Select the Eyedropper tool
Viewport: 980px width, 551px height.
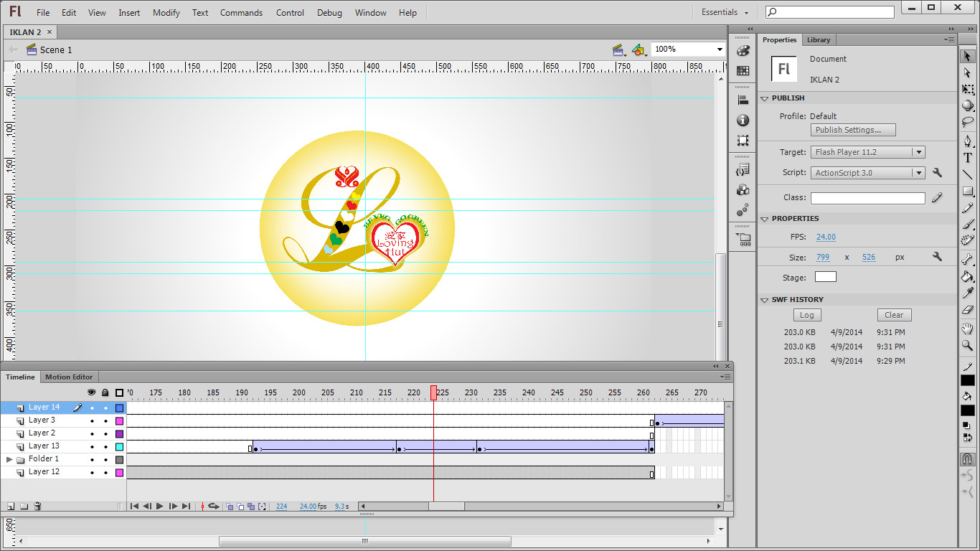click(x=967, y=293)
